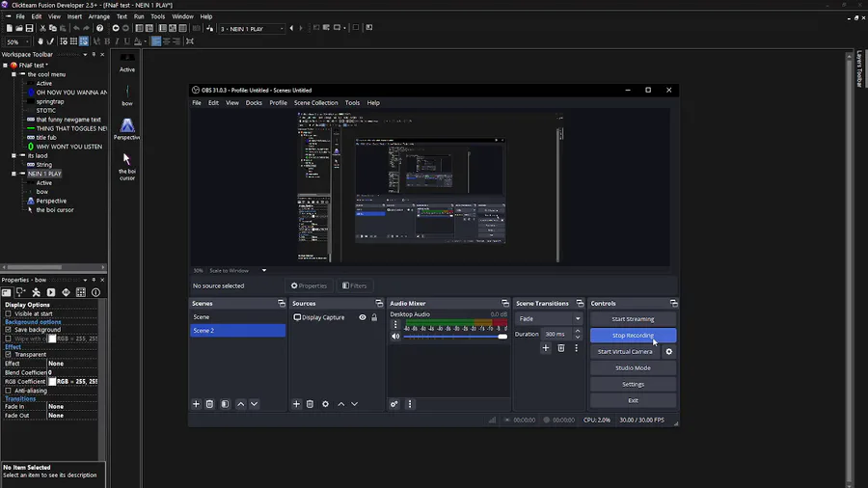Click the New file icon in Fusion toolbar
868x488 pixels.
9,28
